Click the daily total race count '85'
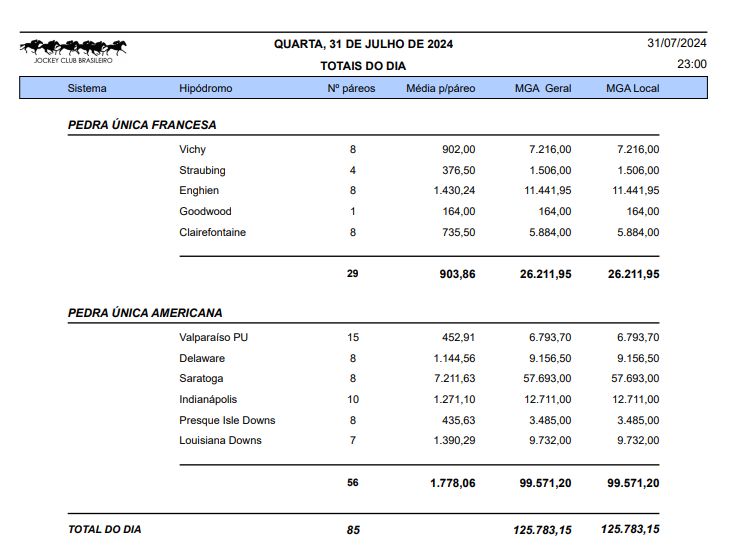The image size is (734, 547). click(353, 530)
